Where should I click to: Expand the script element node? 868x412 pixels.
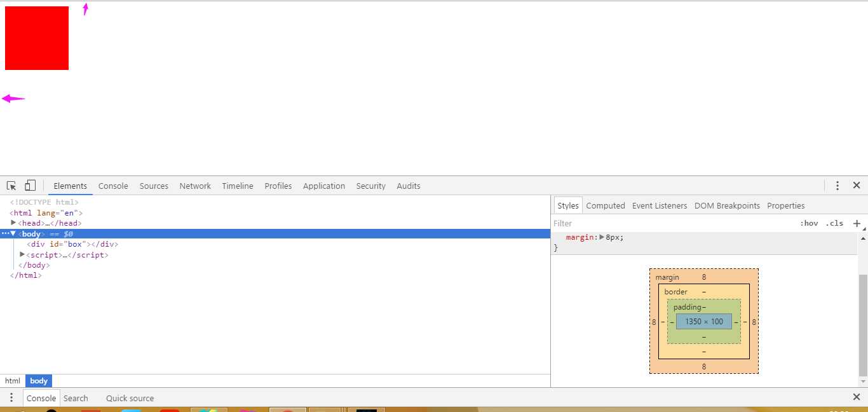[x=22, y=254]
